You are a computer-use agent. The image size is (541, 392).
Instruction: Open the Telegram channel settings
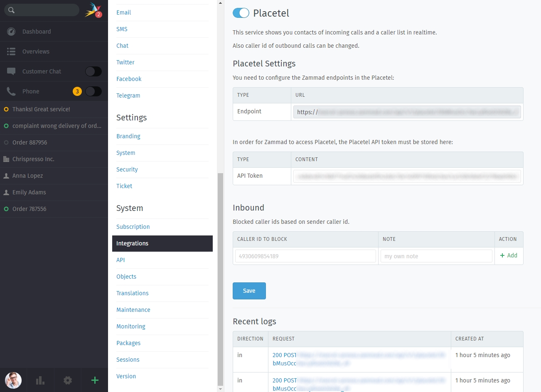(128, 96)
